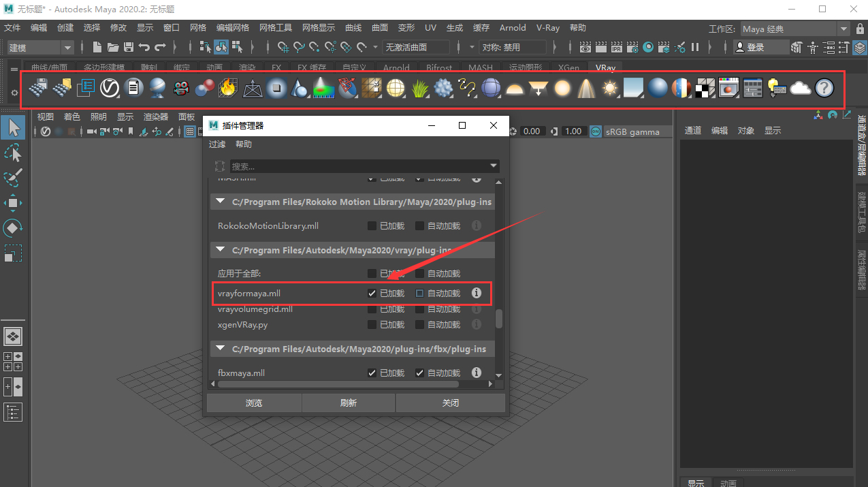Click the V-Ray grass fur shelf icon
Viewport: 868px width, 487px height.
coord(419,88)
